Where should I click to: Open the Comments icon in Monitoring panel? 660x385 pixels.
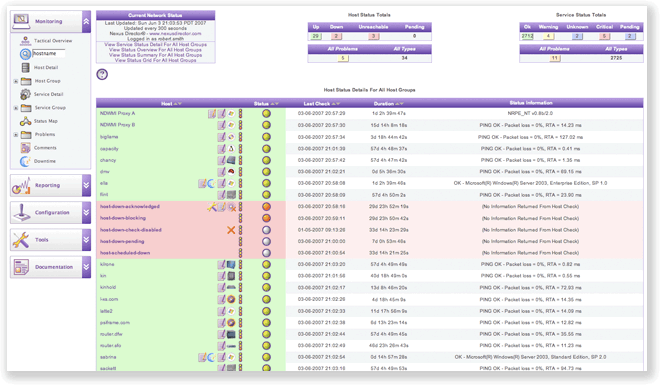(x=25, y=148)
